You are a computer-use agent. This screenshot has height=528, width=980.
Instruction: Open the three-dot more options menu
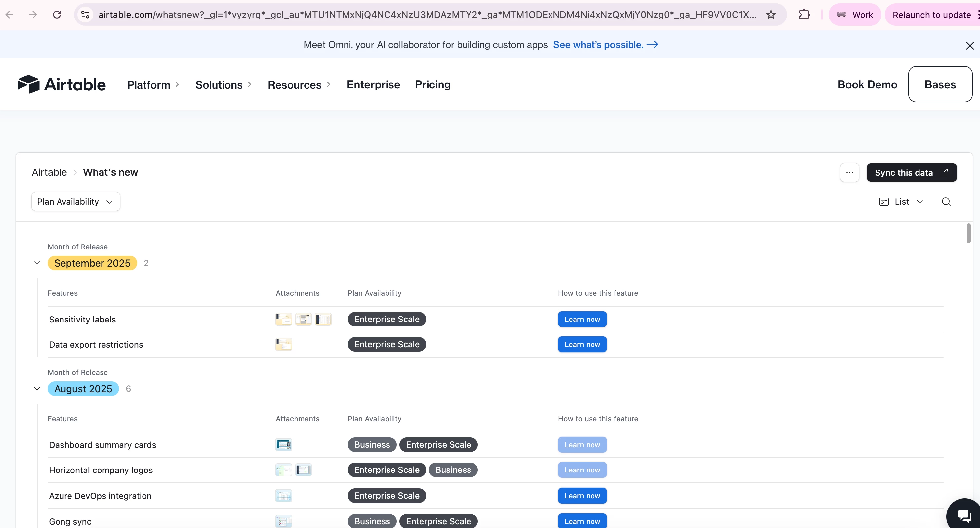tap(849, 172)
